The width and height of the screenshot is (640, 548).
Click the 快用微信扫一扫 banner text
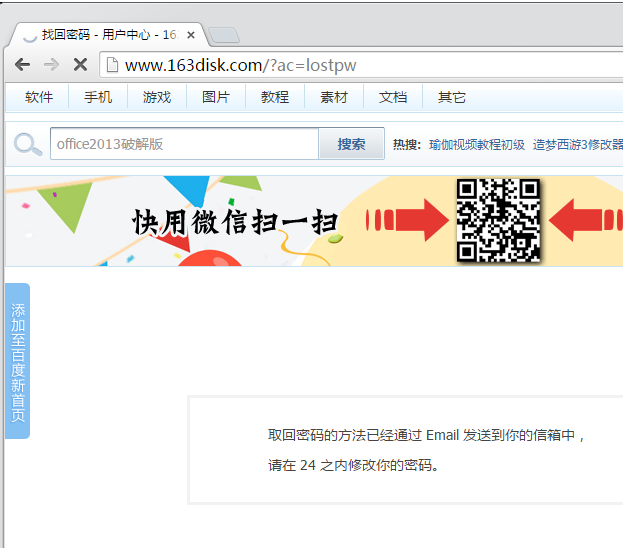pyautogui.click(x=235, y=223)
